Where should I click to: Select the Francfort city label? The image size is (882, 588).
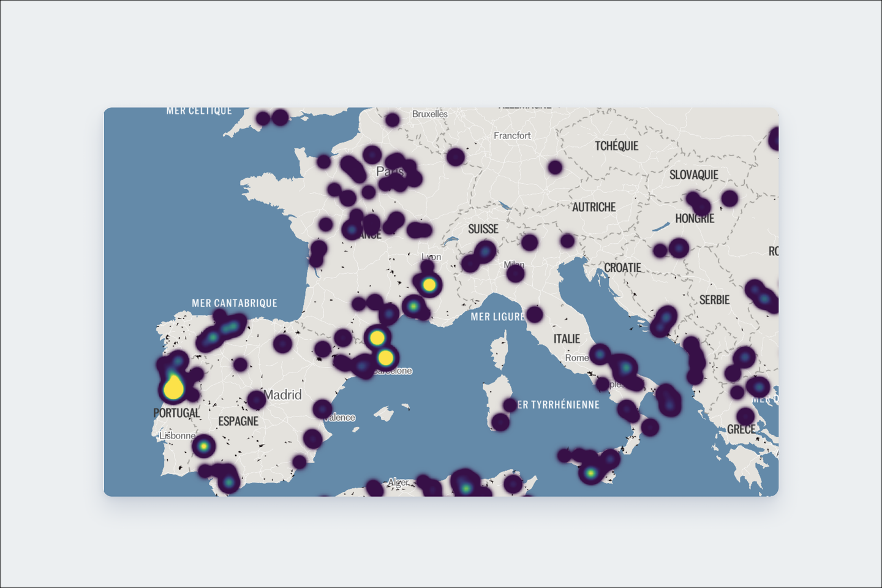pyautogui.click(x=512, y=135)
